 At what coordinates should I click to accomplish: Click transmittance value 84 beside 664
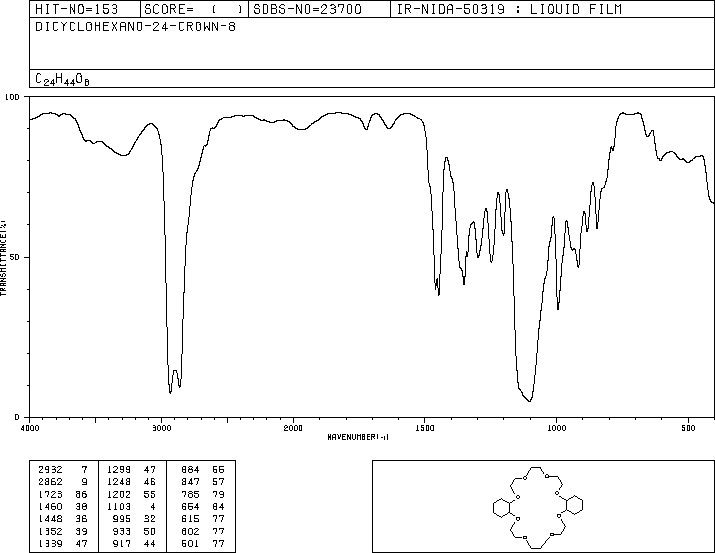point(218,506)
